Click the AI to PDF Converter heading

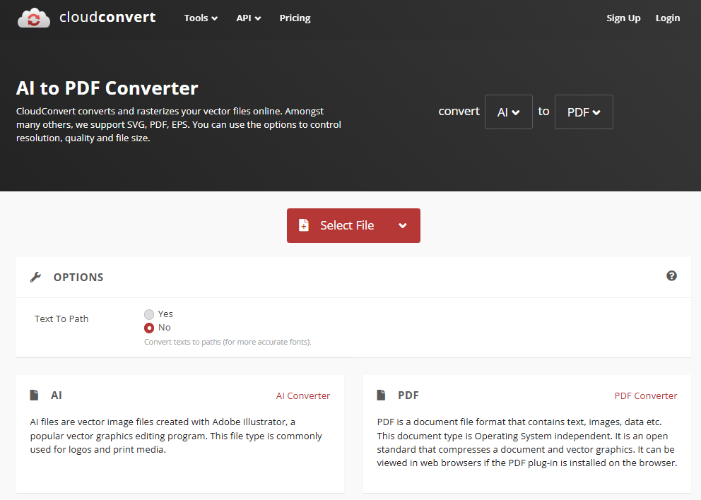107,88
